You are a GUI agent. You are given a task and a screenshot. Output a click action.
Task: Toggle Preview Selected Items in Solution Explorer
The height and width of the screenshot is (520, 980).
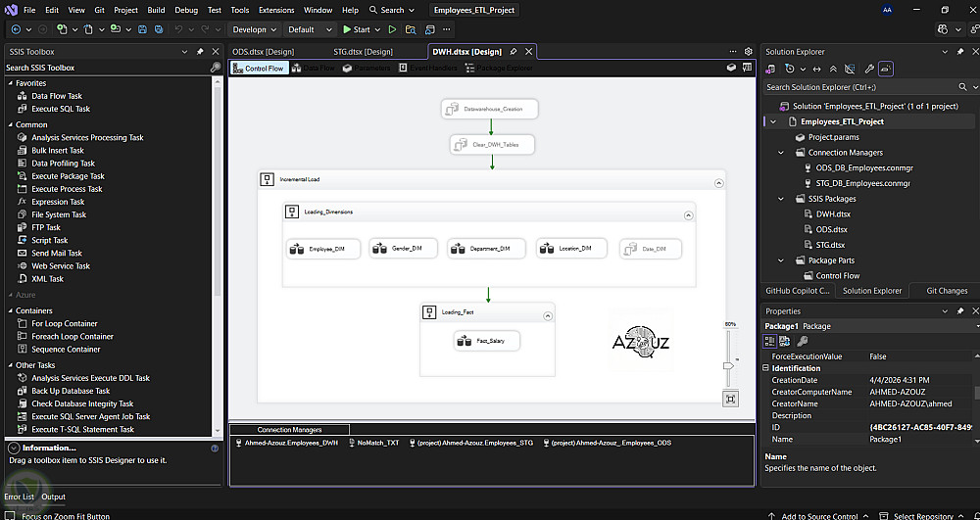(x=886, y=69)
